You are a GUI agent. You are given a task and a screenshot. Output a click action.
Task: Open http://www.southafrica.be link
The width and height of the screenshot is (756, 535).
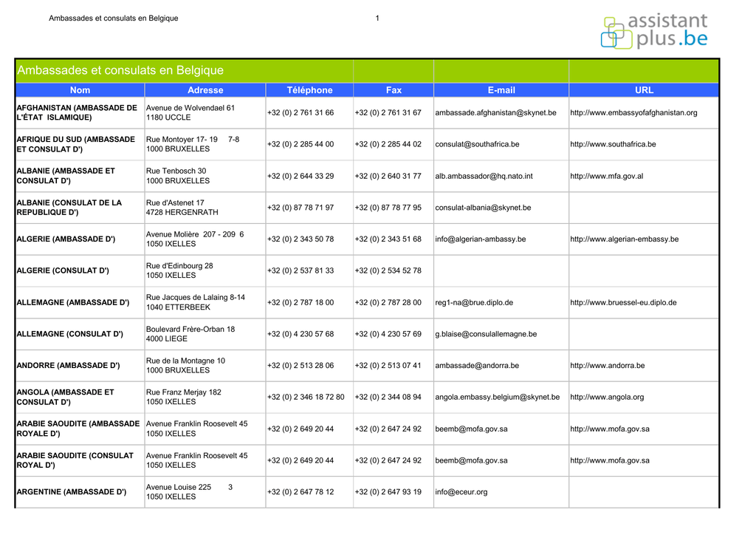[613, 144]
